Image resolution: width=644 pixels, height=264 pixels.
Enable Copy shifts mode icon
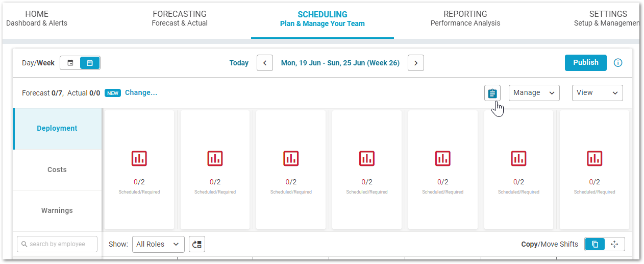pyautogui.click(x=595, y=244)
